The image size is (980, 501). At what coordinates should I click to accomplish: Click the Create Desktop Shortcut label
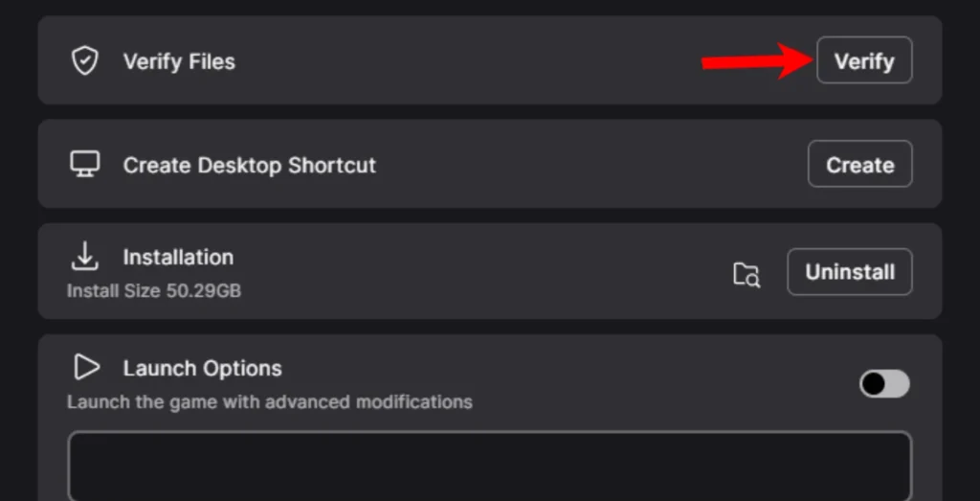pos(249,165)
